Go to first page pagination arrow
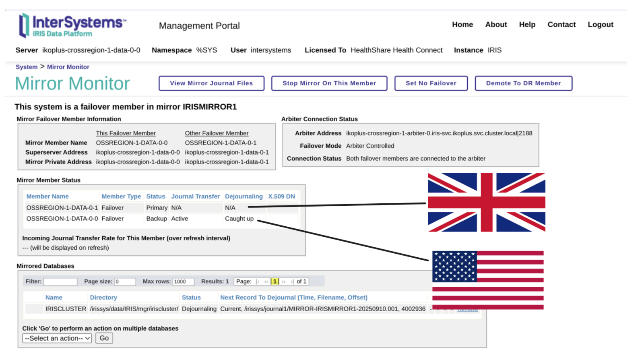644x362 pixels. pyautogui.click(x=258, y=281)
